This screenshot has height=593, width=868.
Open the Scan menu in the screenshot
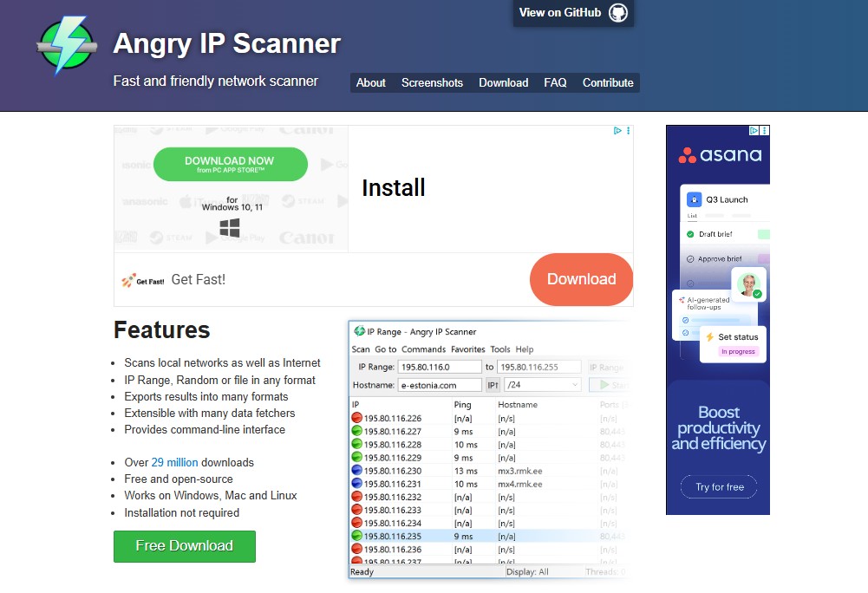point(361,349)
